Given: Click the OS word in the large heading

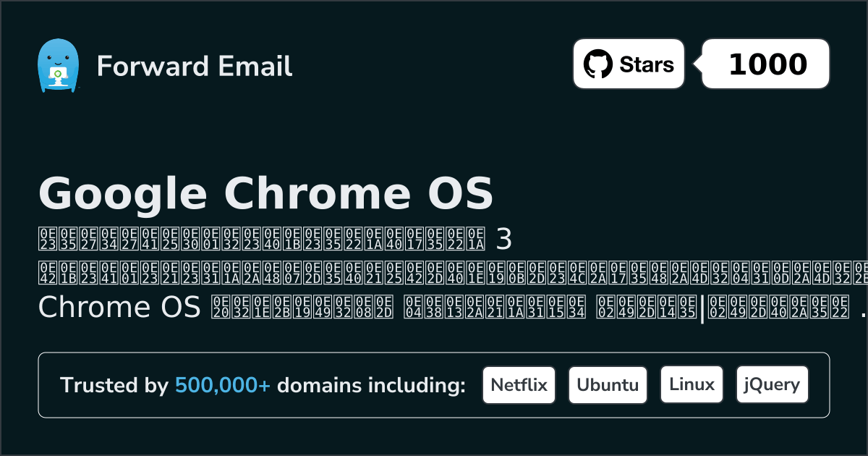Looking at the screenshot, I should (457, 194).
